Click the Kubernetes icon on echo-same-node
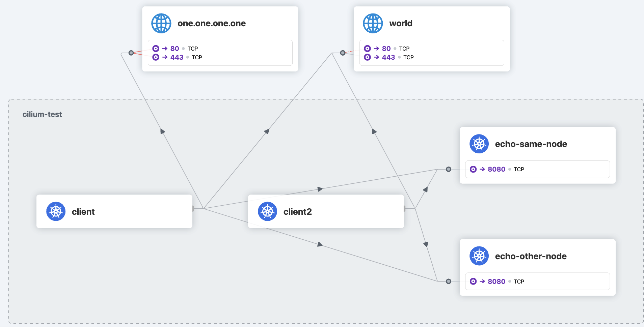This screenshot has width=644, height=327. (479, 144)
